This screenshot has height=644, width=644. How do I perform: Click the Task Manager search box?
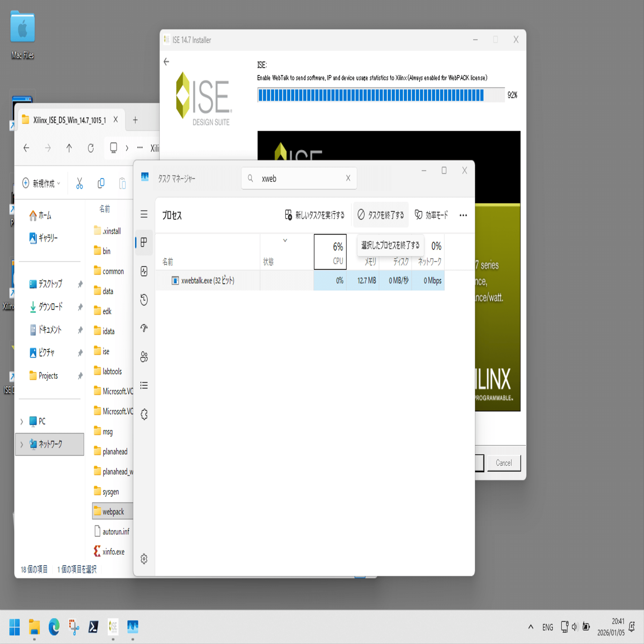point(299,178)
